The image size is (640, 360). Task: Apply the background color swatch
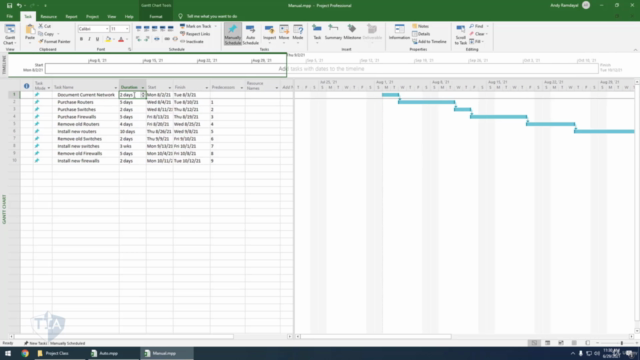point(108,39)
